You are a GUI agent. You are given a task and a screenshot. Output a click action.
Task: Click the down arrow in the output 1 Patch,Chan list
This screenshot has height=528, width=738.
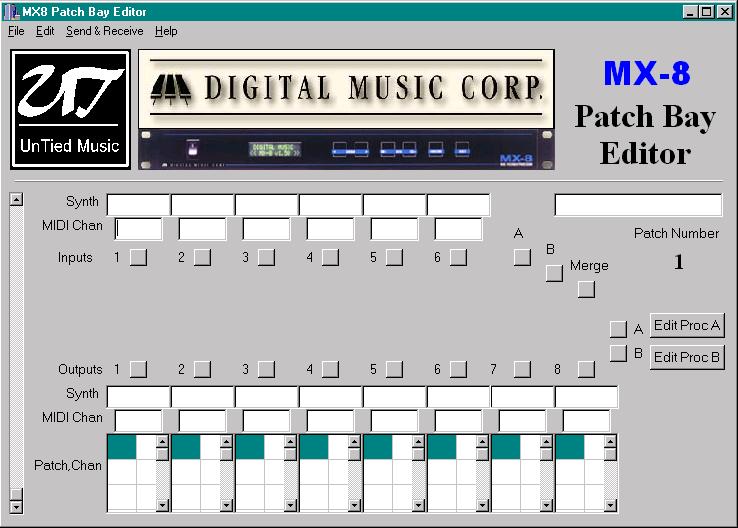click(162, 505)
